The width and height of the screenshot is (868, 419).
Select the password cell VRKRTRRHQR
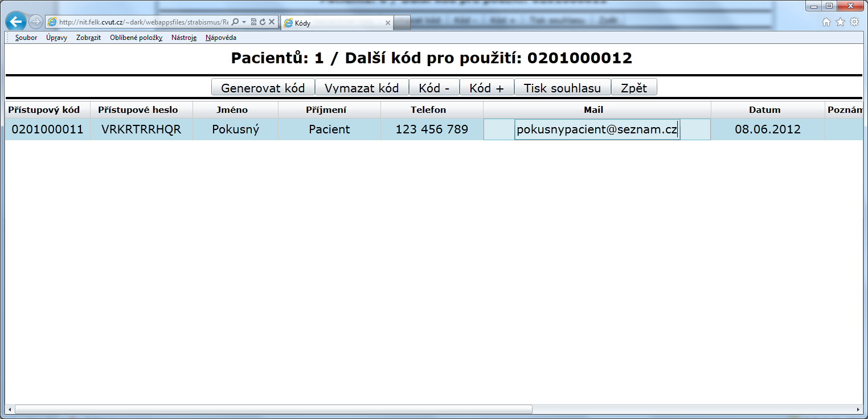[x=141, y=129]
